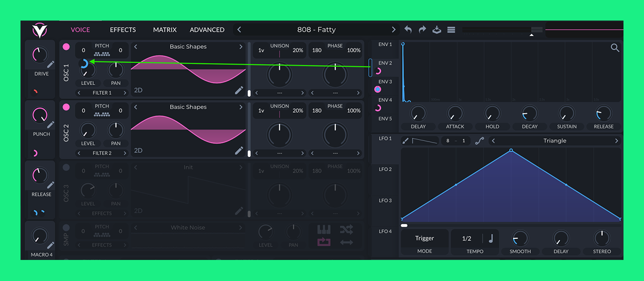Toggle oscillator 2 on or off
644x281 pixels.
coord(66,107)
